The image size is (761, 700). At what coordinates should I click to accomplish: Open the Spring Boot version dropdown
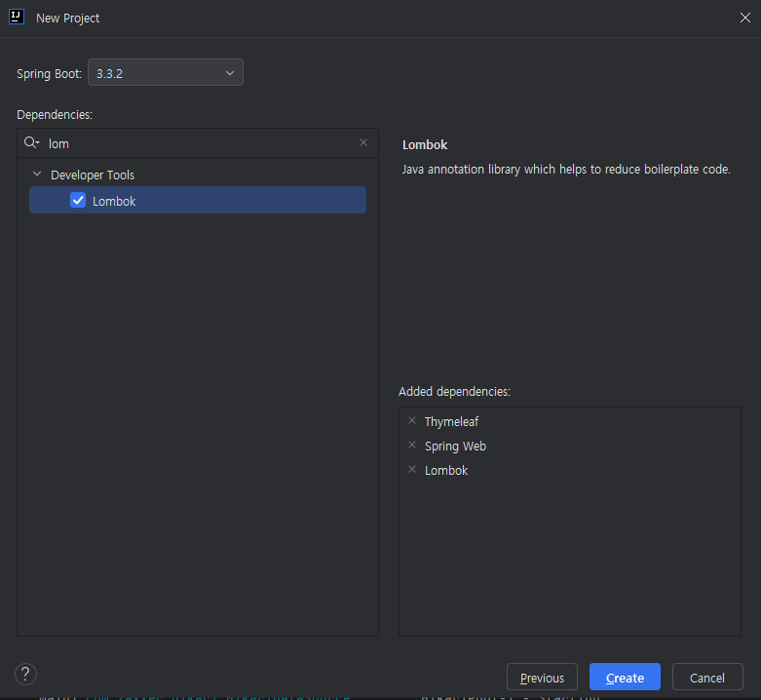[x=166, y=72]
